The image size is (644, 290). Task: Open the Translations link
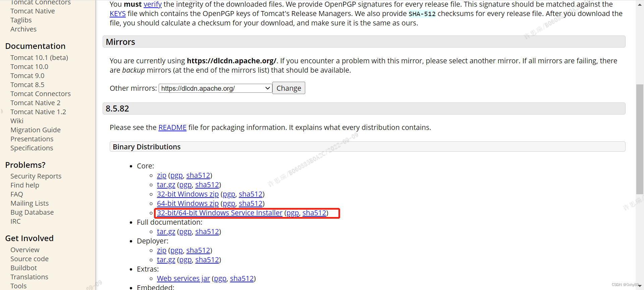(x=29, y=277)
